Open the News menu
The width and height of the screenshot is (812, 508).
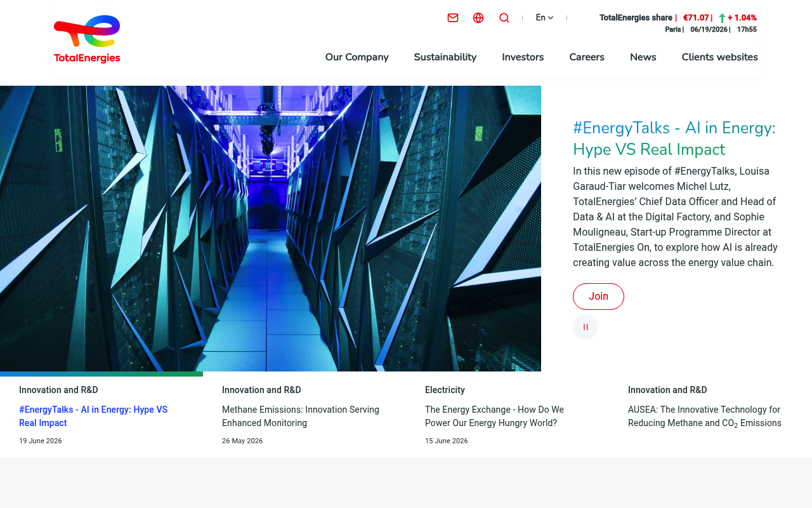coord(643,57)
